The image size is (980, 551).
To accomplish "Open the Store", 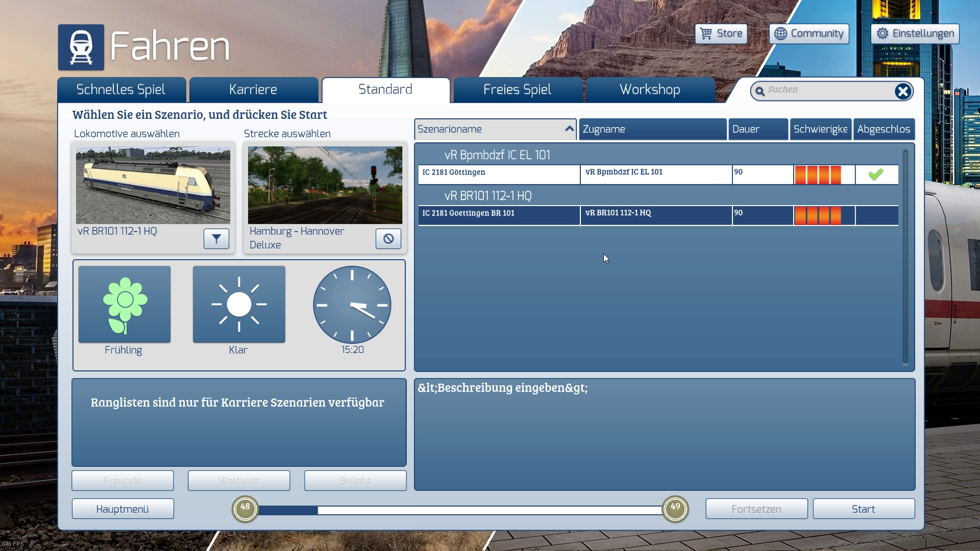I will (x=721, y=34).
